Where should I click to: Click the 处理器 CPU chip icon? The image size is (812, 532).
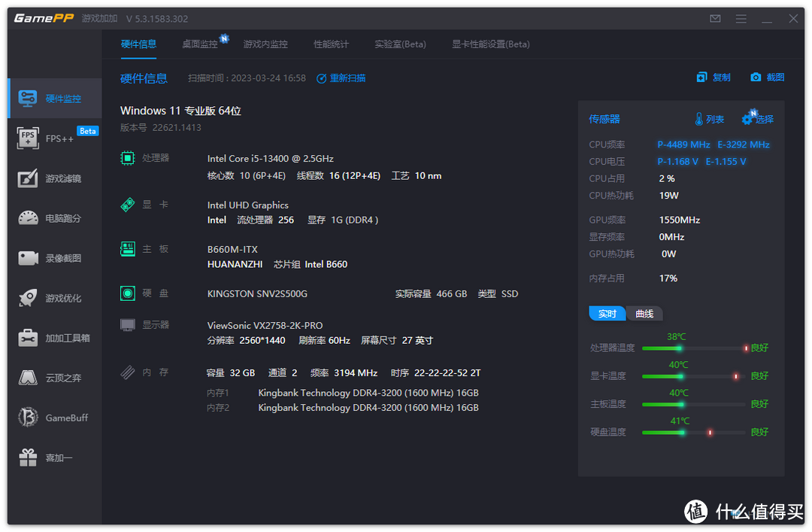coord(127,157)
